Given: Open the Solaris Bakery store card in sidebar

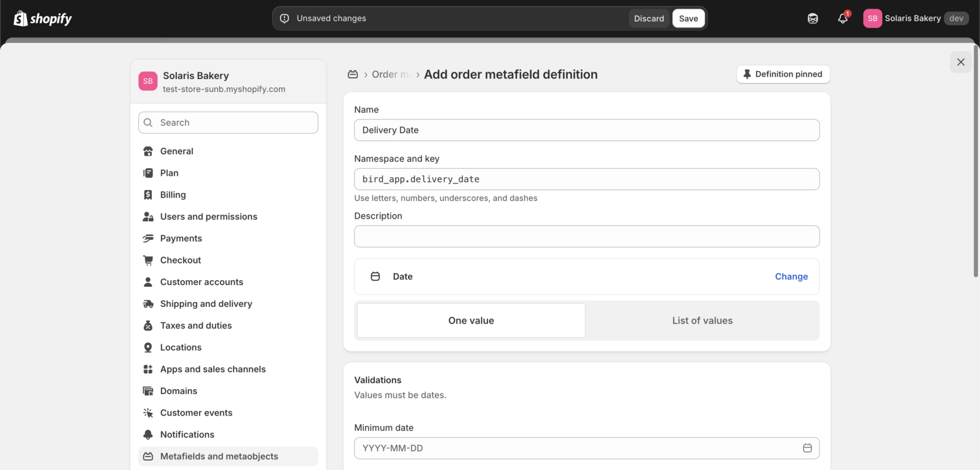Looking at the screenshot, I should (228, 81).
